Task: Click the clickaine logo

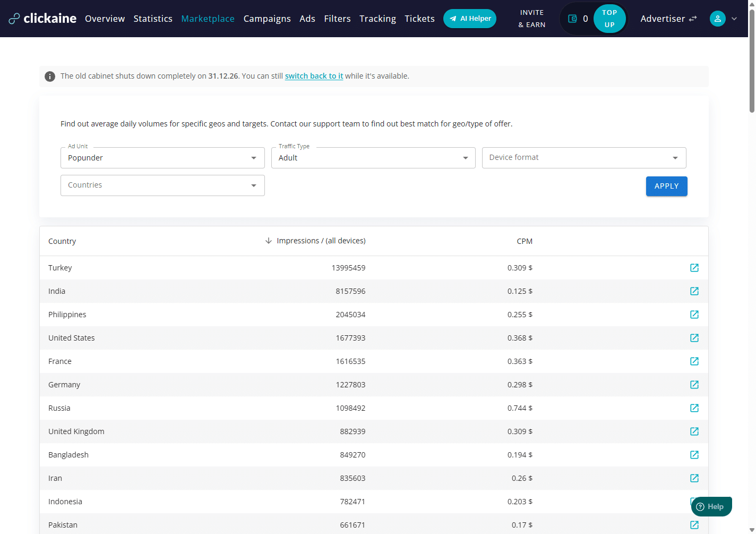Action: 42,19
